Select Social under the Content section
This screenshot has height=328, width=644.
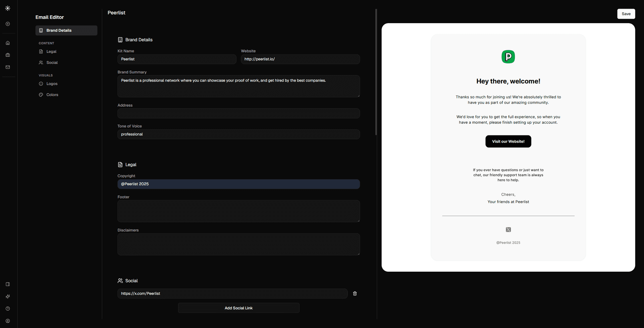tap(52, 62)
